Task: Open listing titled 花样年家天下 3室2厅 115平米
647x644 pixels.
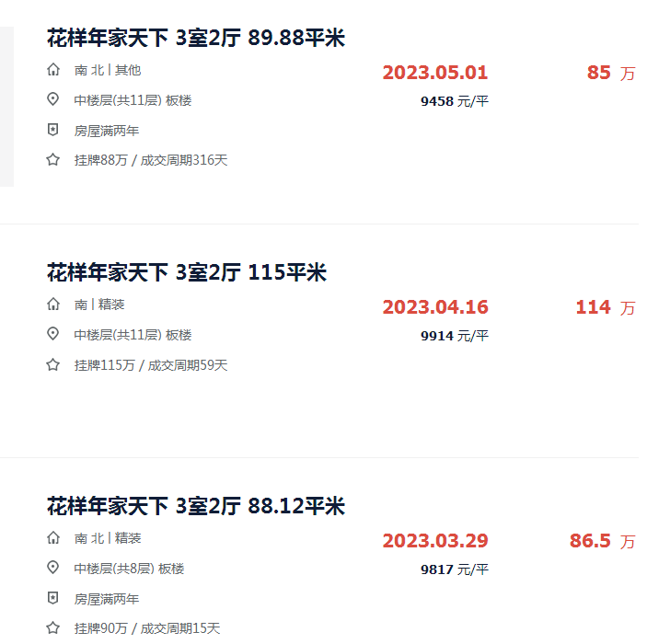Action: point(187,272)
